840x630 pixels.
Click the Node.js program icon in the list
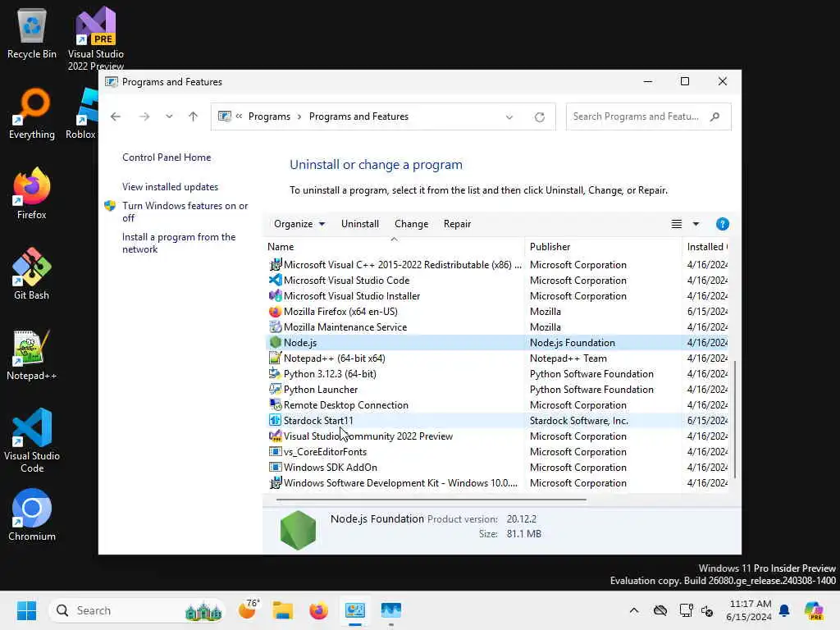point(276,342)
